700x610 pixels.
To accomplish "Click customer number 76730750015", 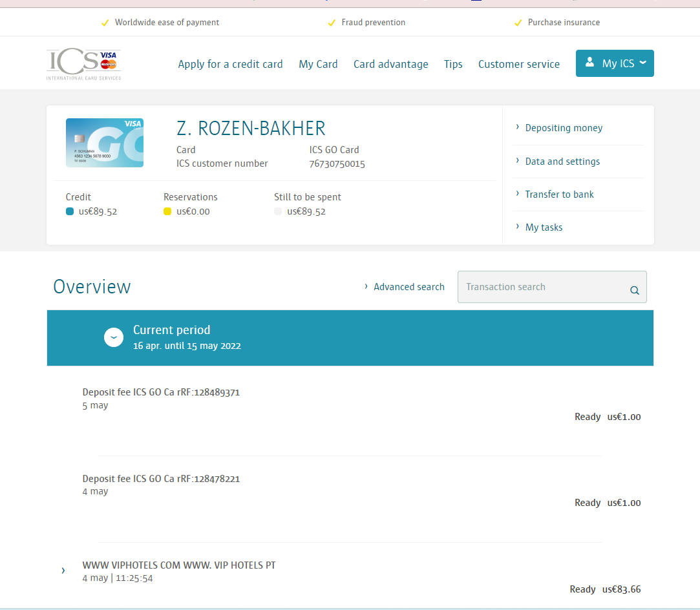I will pos(337,163).
